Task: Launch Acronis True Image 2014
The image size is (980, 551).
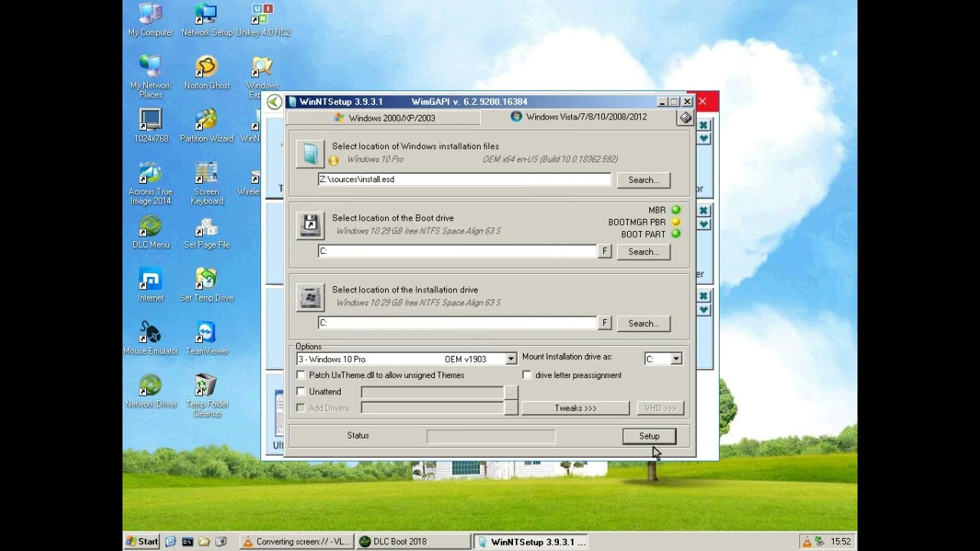Action: pyautogui.click(x=151, y=184)
